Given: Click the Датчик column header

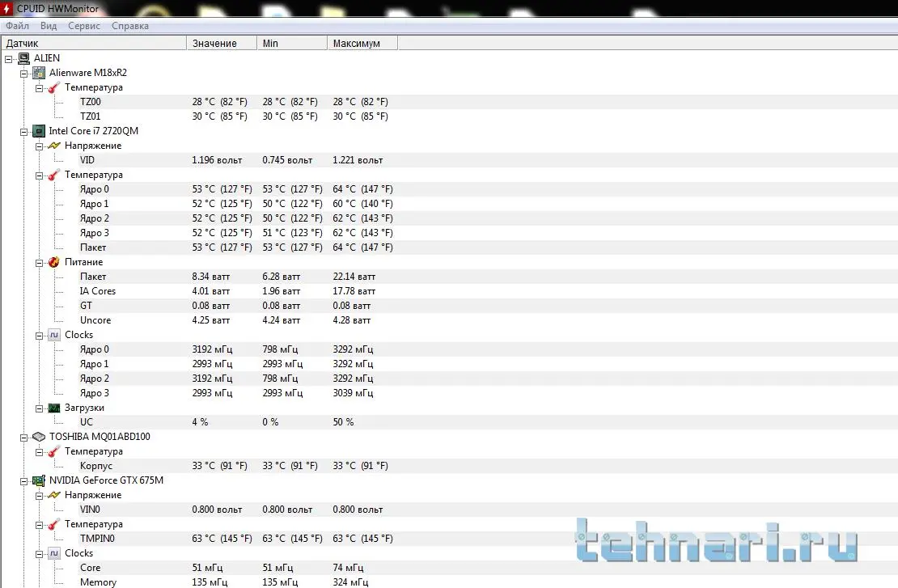Looking at the screenshot, I should [x=94, y=43].
